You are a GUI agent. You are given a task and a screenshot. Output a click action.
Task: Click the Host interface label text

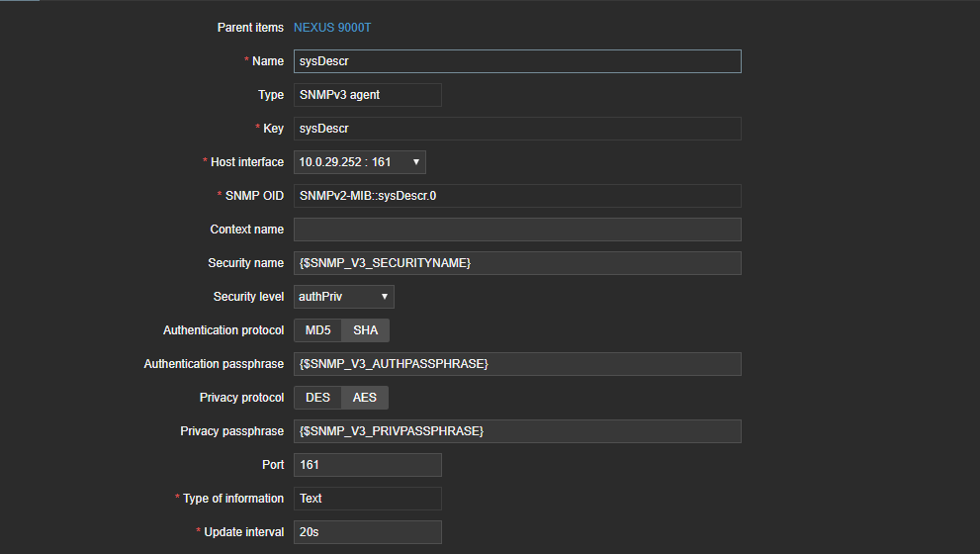(x=247, y=162)
